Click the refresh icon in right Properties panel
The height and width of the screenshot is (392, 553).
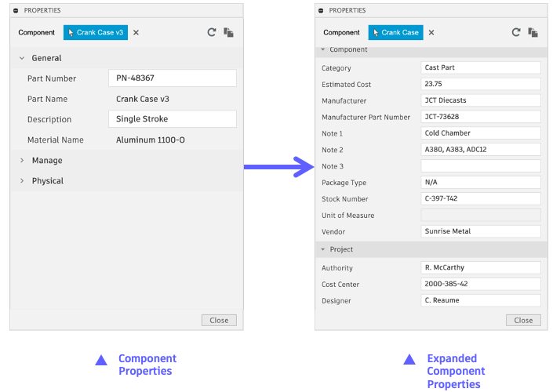[x=516, y=32]
